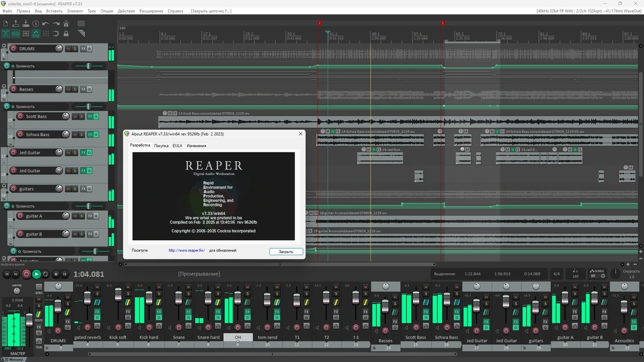Click the red Record transport button
The height and width of the screenshot is (362, 644).
tap(26, 274)
